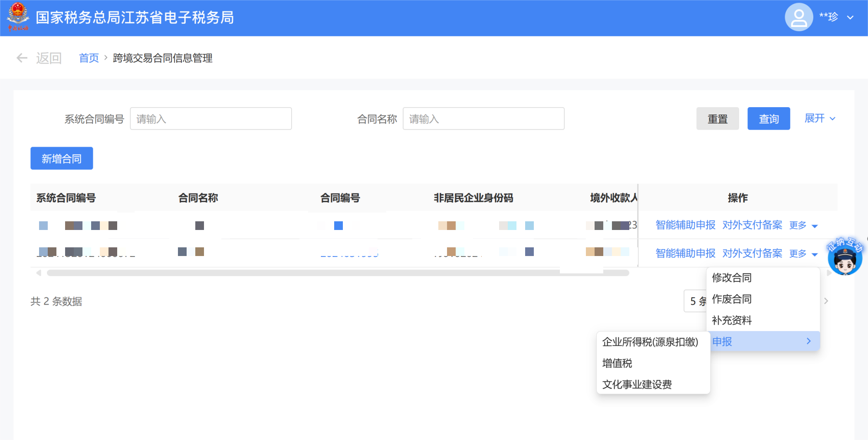Choose 增值税 in the submenu
Screen dimensions: 868x440
coord(617,363)
